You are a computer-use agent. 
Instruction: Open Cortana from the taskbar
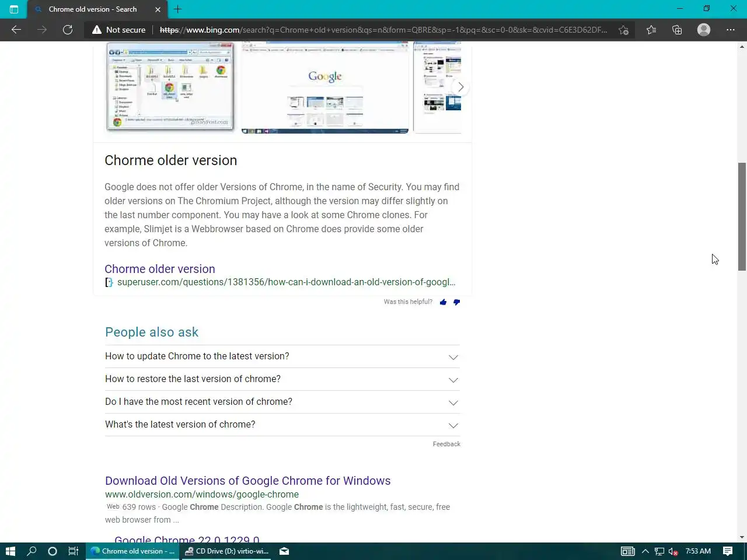(52, 551)
